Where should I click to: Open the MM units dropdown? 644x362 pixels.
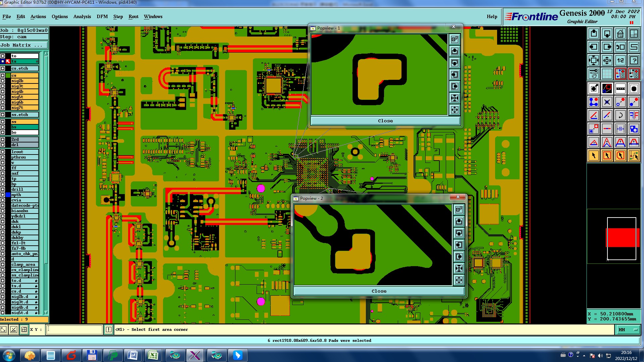point(628,330)
